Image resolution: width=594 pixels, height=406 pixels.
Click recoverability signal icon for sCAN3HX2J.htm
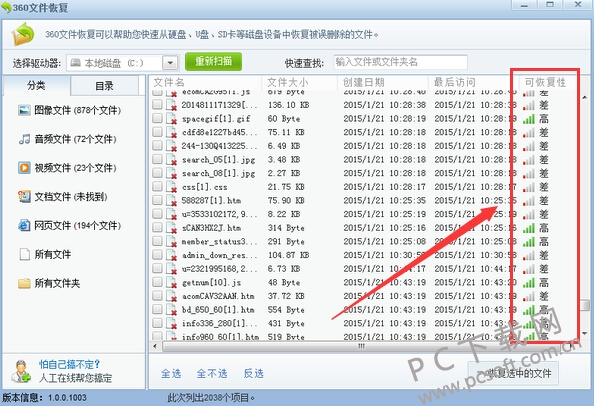[529, 228]
